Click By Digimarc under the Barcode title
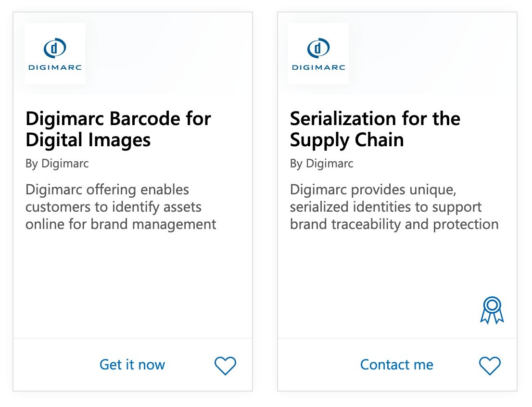Screen dimensions: 532x407 coord(57,164)
